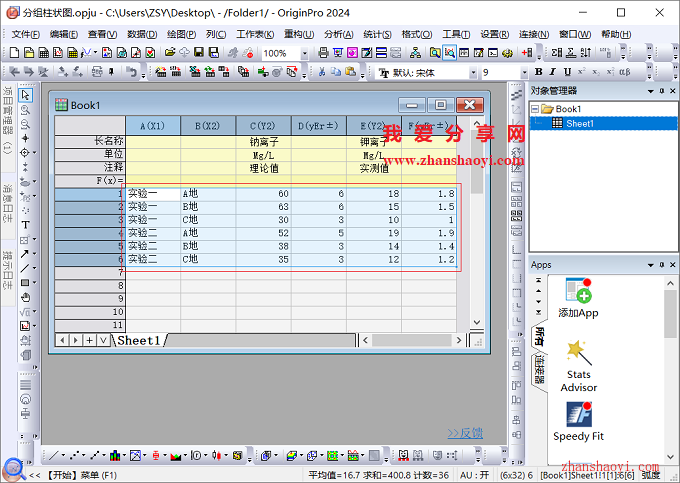Open the sheet list V button beside Sheet1

click(x=103, y=340)
